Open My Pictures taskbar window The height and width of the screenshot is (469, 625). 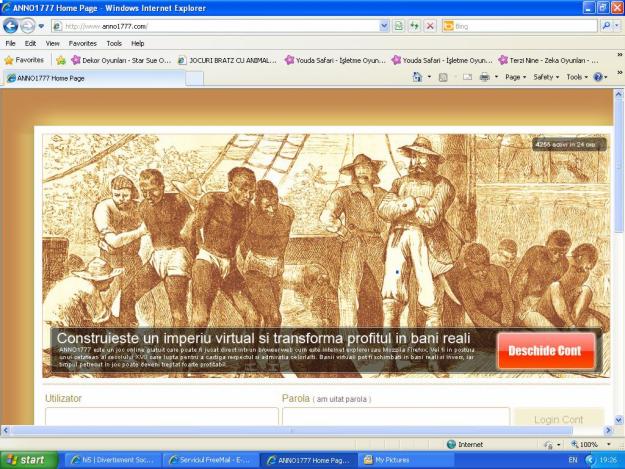(406, 460)
